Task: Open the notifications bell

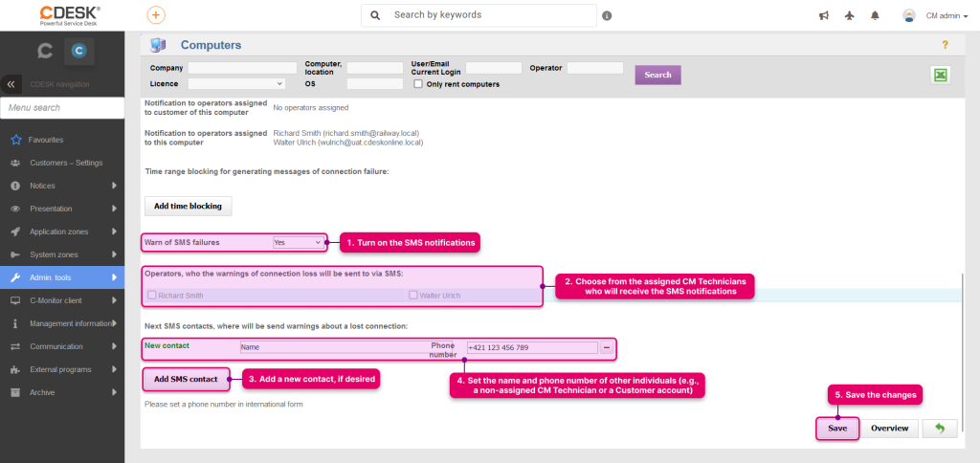Action: coord(875,16)
